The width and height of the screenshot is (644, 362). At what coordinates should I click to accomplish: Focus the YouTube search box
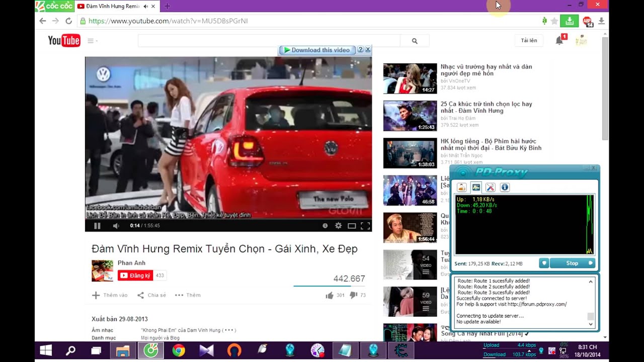coord(269,41)
